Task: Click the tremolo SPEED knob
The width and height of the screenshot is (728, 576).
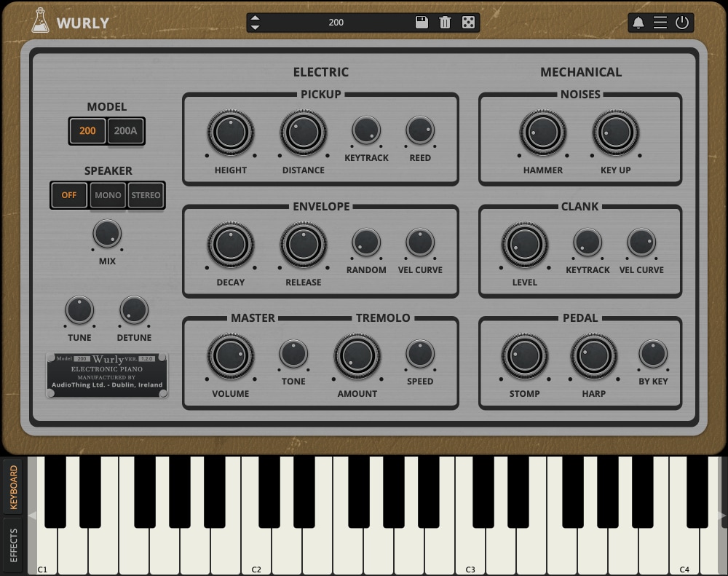Action: click(420, 353)
